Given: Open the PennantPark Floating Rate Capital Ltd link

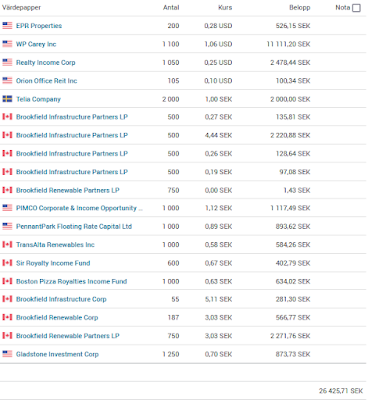Looking at the screenshot, I should click(74, 226).
